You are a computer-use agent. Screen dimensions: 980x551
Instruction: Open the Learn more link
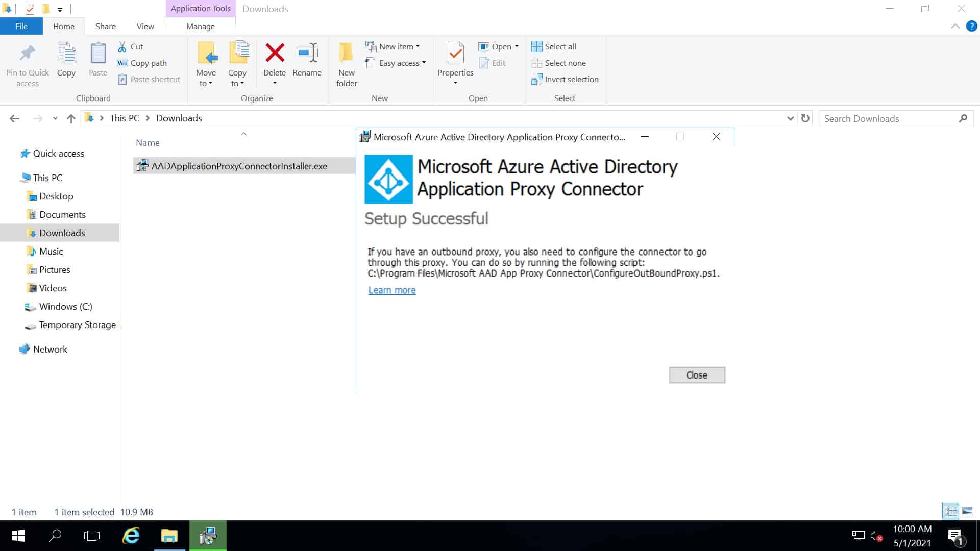click(x=392, y=290)
